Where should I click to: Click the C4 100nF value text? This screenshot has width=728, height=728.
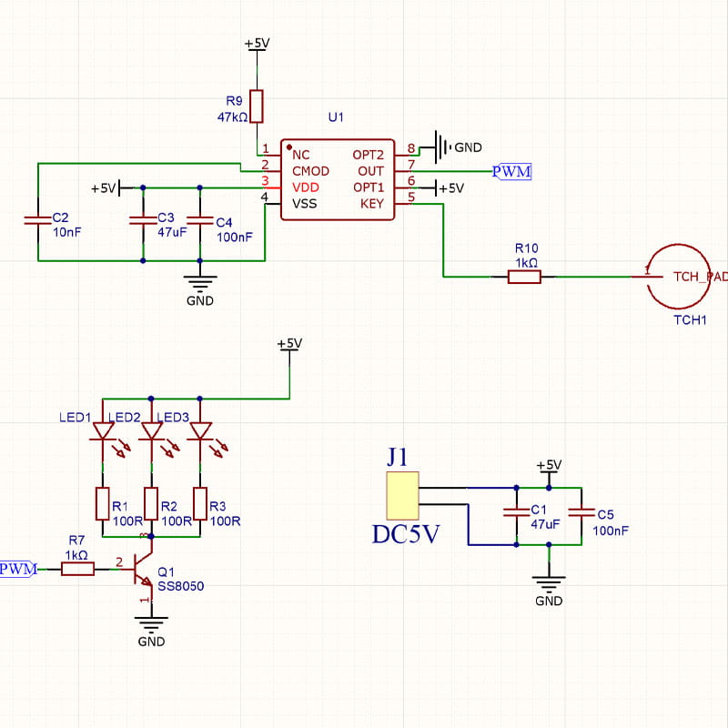[x=235, y=238]
